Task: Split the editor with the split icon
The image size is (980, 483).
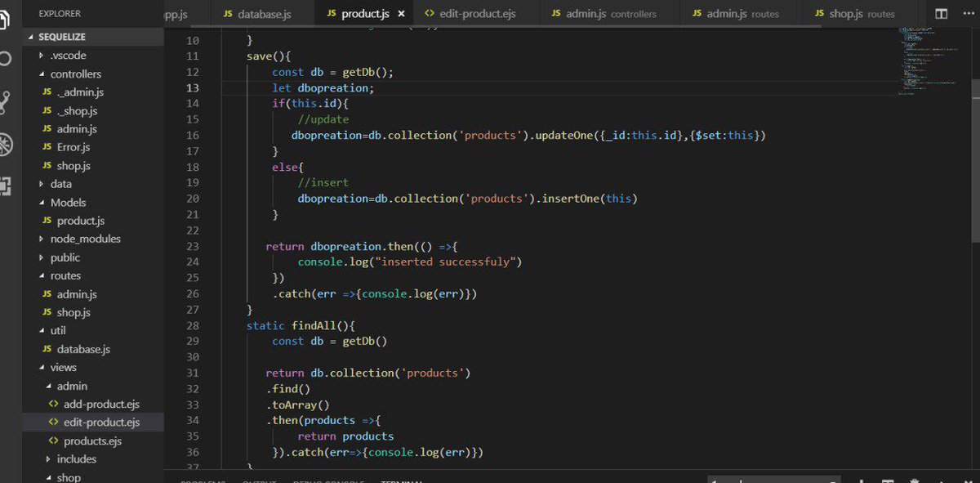Action: (942, 14)
